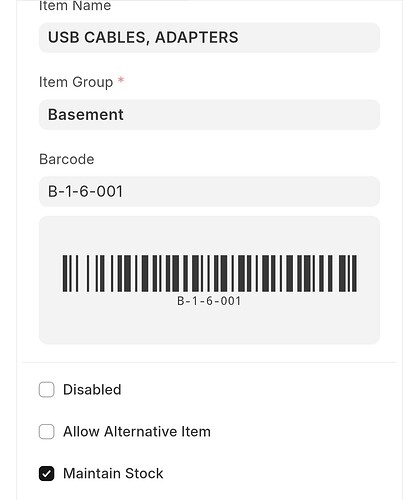Image resolution: width=418 pixels, height=500 pixels.
Task: Click the red required asterisk beside Item Group
Action: tap(121, 80)
